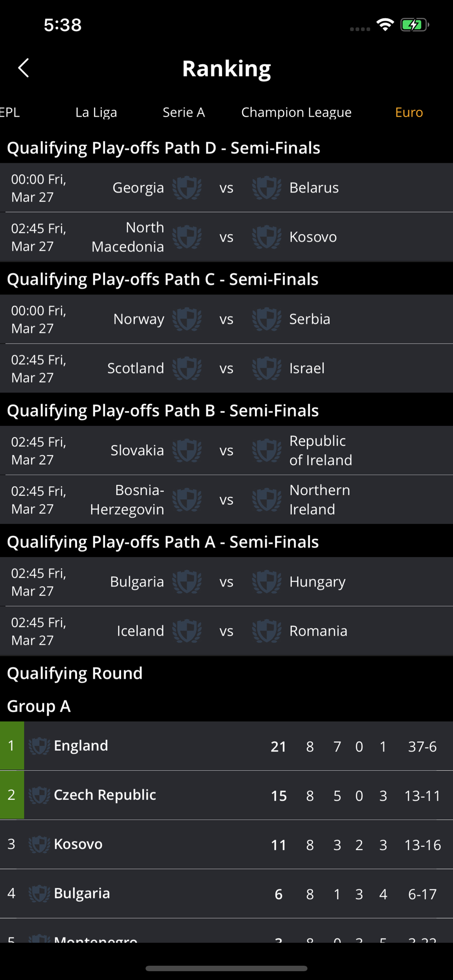Tap the back arrow icon
This screenshot has height=980, width=453.
(x=24, y=68)
